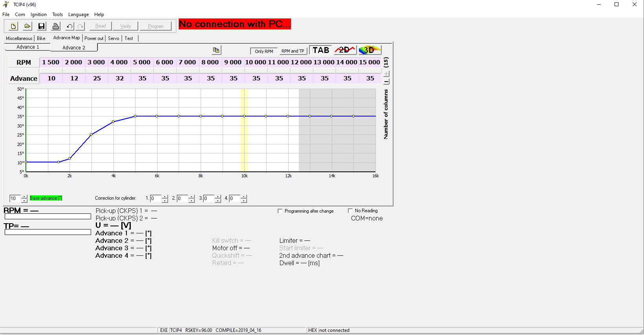Viewport: 644px width, 335px height.
Task: Switch to 3D map view
Action: coord(370,50)
